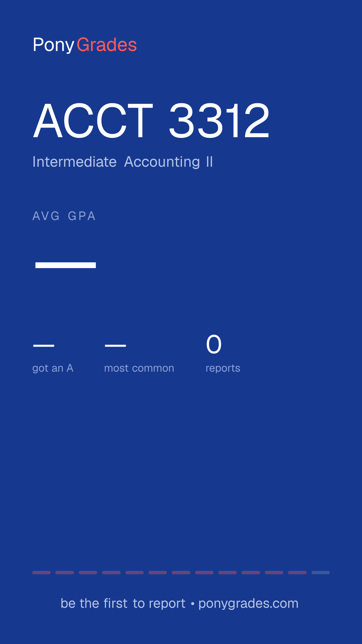Click the PonyGrades logo
The image size is (362, 644).
coord(85,45)
